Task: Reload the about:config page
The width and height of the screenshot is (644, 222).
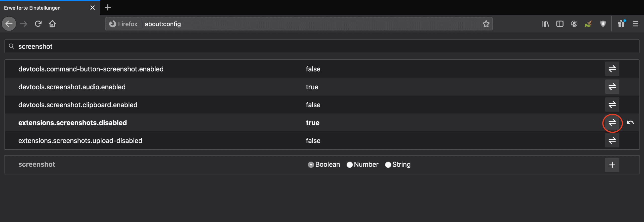Action: (38, 24)
